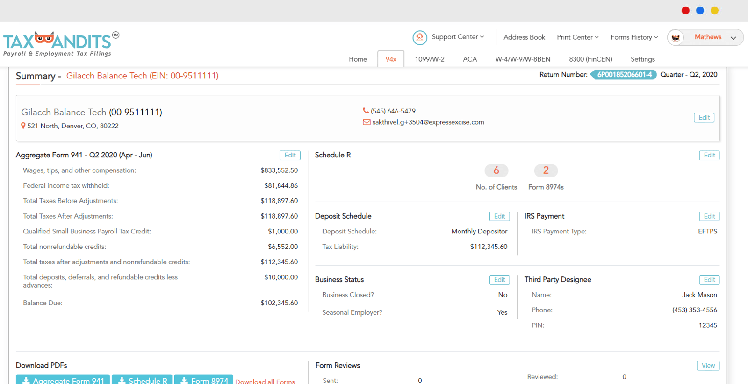This screenshot has height=389, width=748.
Task: Open the ACA tab
Action: coord(469,59)
